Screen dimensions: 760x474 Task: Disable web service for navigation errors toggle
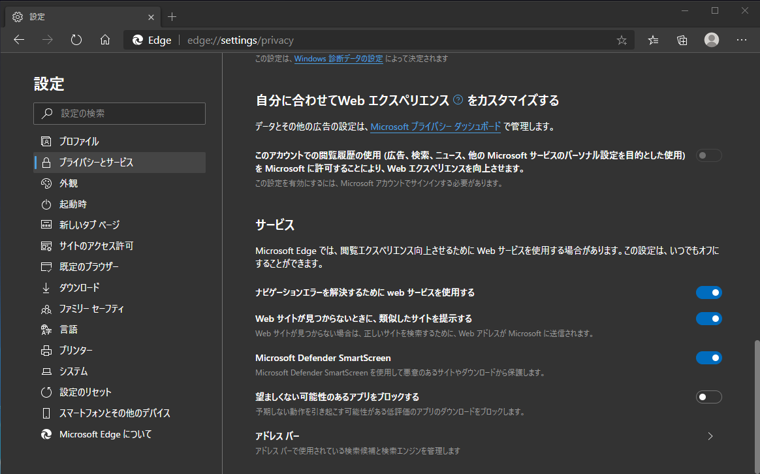[709, 292]
